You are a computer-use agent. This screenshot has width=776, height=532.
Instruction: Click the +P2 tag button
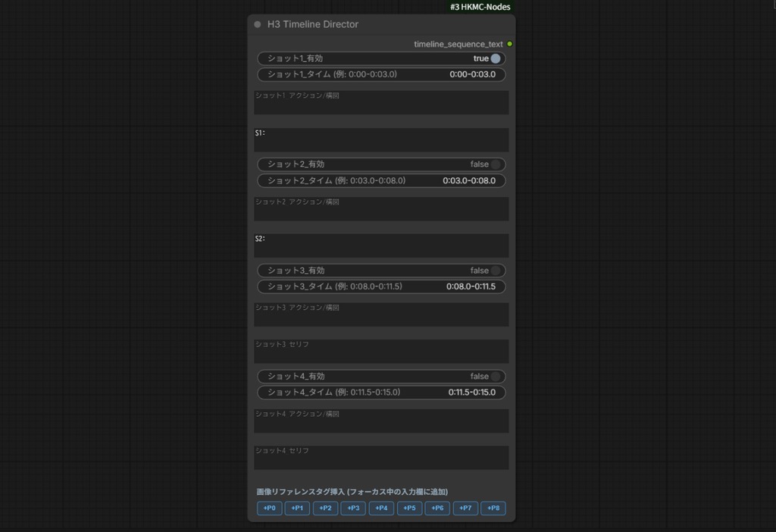[325, 509]
